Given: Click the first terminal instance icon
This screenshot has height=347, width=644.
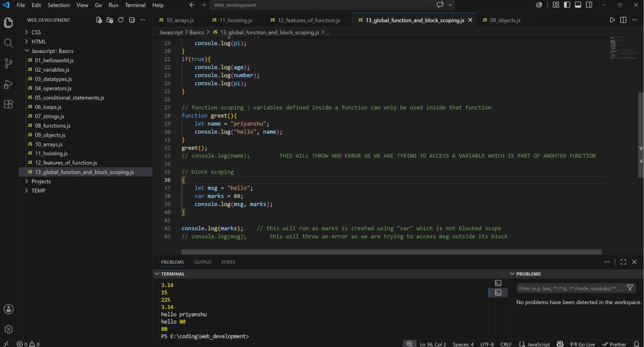Looking at the screenshot, I should (x=498, y=283).
